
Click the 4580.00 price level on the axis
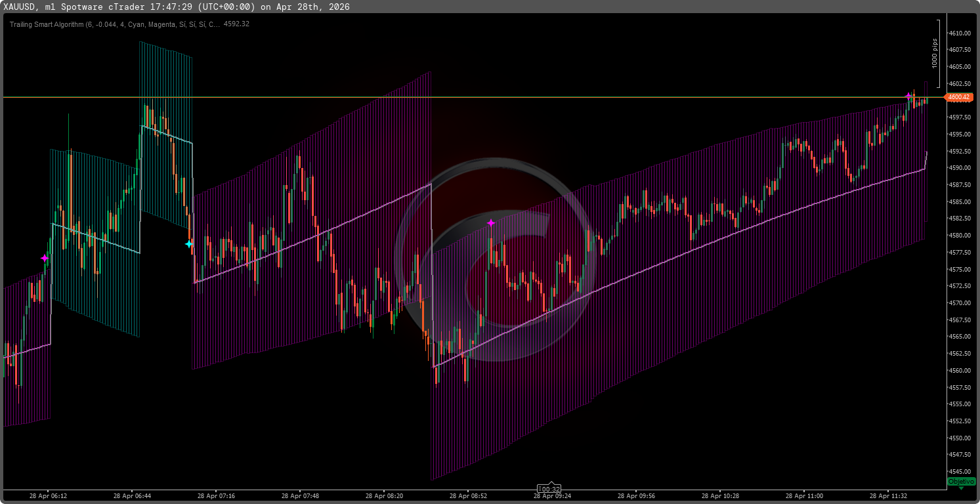[x=960, y=235]
